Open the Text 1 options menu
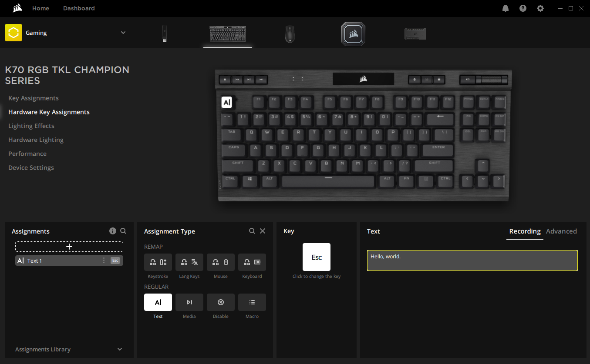This screenshot has height=364, width=590. click(x=104, y=260)
